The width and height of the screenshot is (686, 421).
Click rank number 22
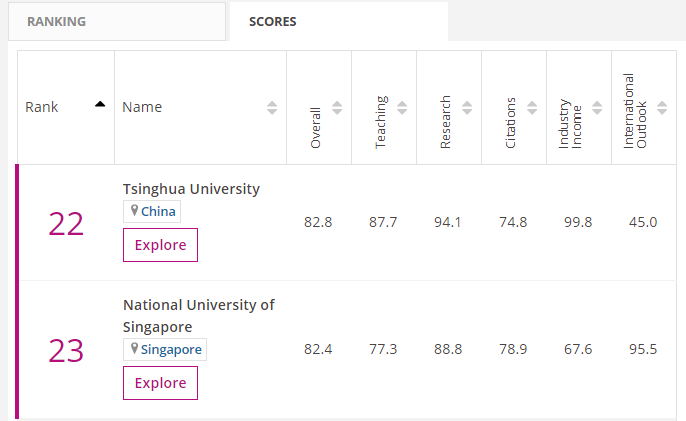coord(66,224)
